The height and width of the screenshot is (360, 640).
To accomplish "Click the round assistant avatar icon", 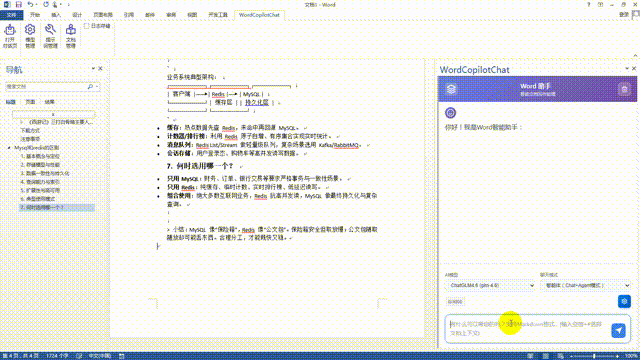I will [x=451, y=113].
